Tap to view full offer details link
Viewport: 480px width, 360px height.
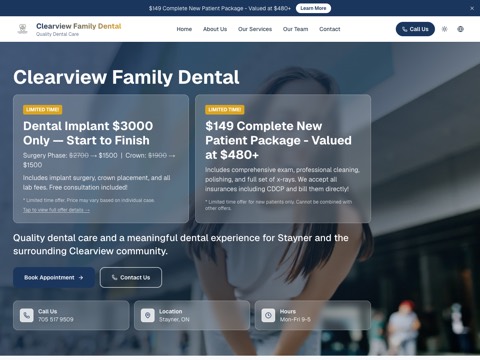click(56, 210)
